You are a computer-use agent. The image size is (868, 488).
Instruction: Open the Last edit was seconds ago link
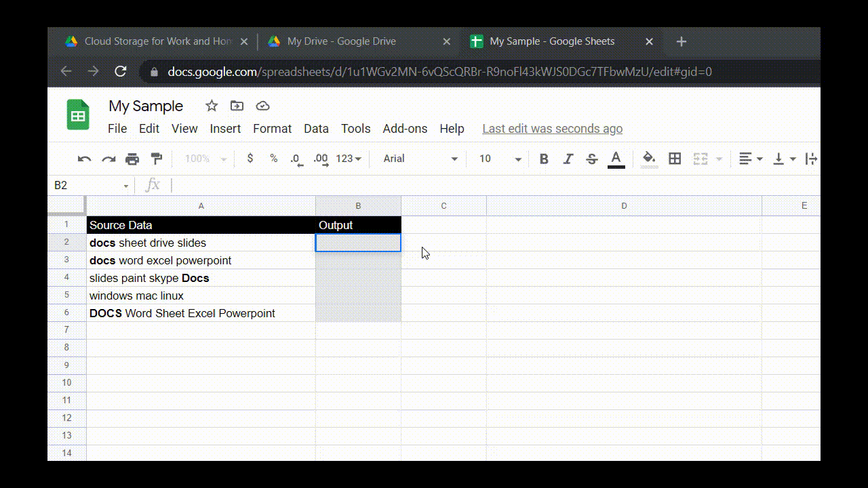coord(552,128)
